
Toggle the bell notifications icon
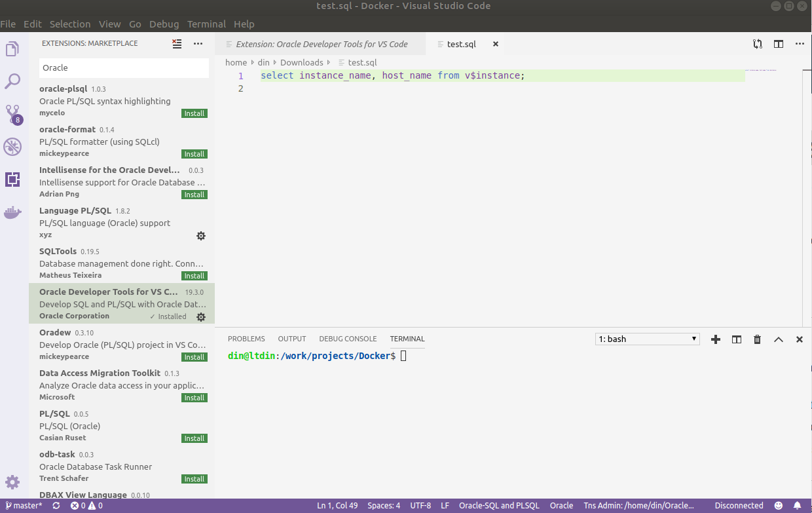798,505
